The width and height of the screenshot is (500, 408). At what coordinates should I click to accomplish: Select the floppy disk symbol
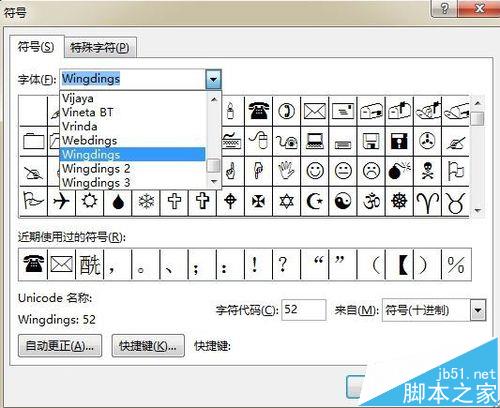click(x=371, y=141)
